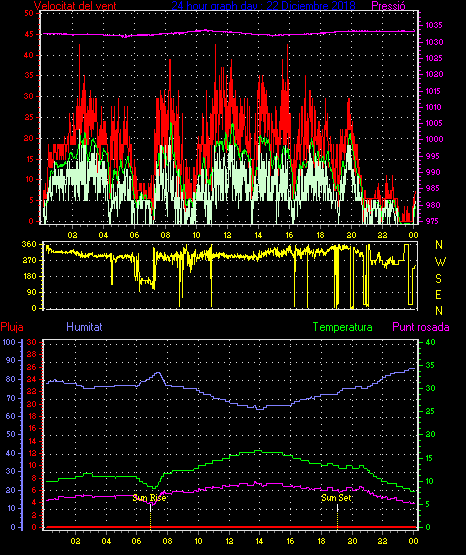Click the "24 hour graph day : 22 Diciembre 2018" heading
Screen dimensions: 466x555
264,5
